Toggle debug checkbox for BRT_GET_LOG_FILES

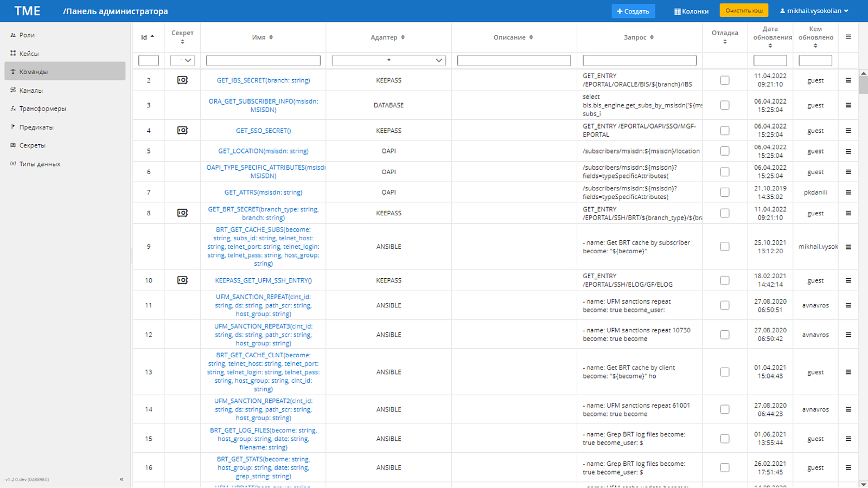tap(725, 439)
